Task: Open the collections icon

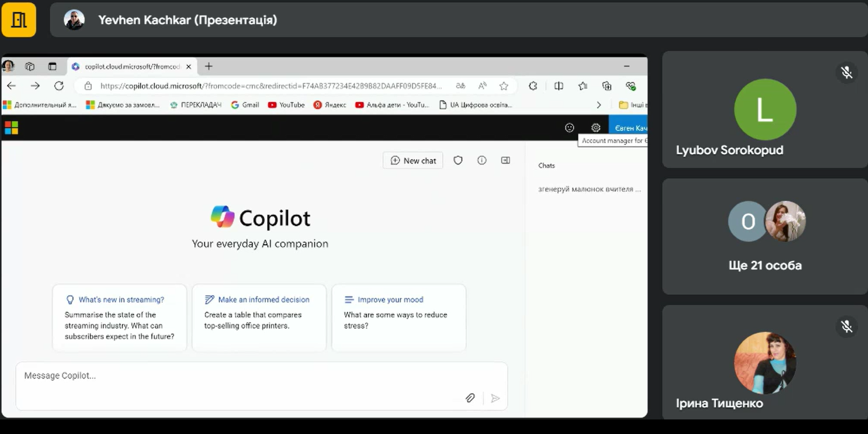Action: coord(607,86)
